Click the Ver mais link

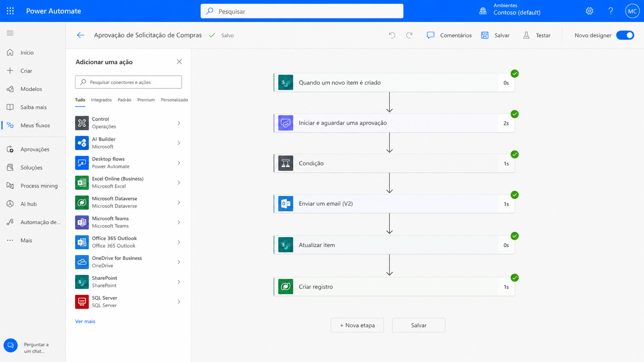click(x=85, y=321)
